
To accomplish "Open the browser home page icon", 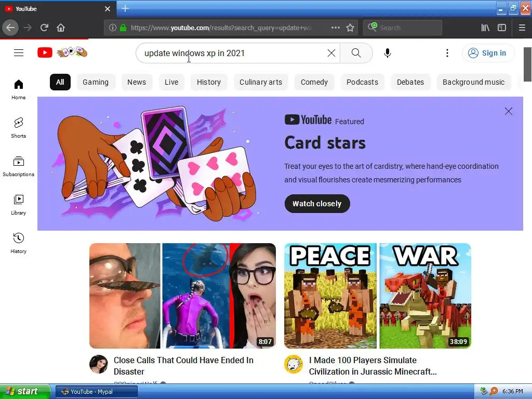I will (x=61, y=28).
